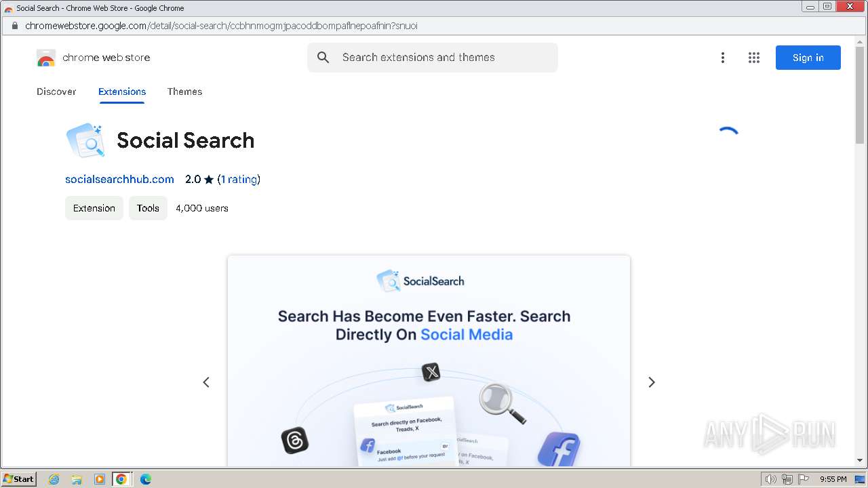Click the network tray icon
Viewport: 868px width, 488px height.
[x=787, y=479]
